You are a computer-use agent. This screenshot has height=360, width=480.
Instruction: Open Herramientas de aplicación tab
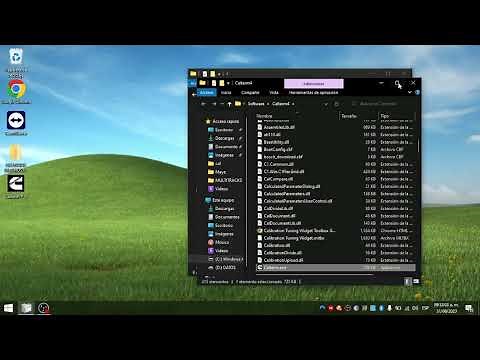tap(313, 92)
